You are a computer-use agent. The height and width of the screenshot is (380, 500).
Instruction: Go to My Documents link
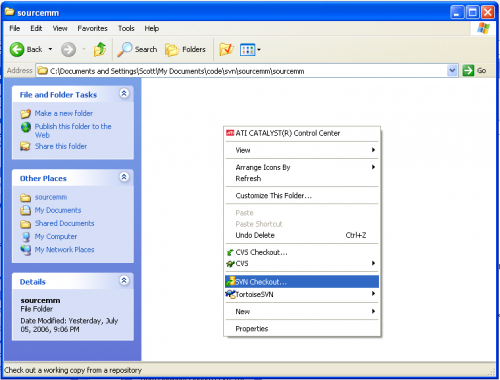pyautogui.click(x=58, y=210)
